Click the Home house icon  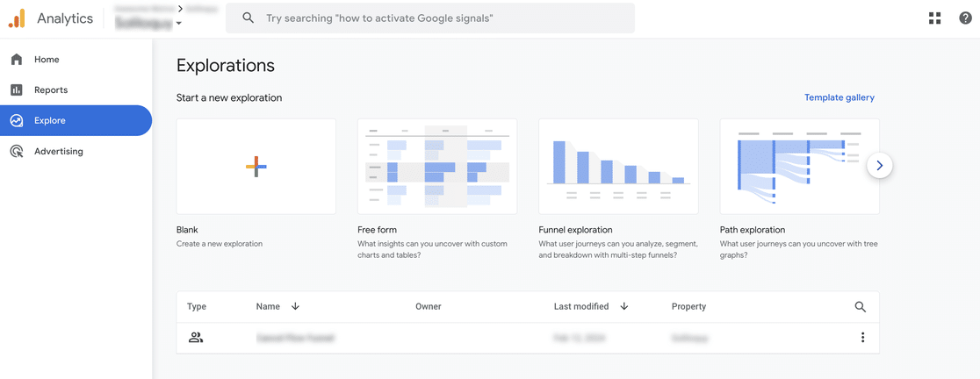click(17, 60)
